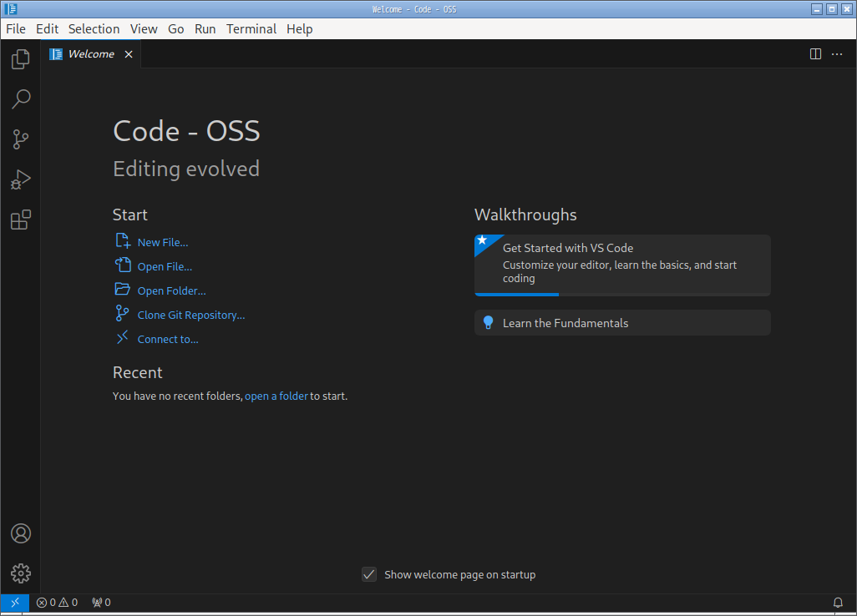Screen dimensions: 857x616
Task: Open the Manage gear icon
Action: 20,573
